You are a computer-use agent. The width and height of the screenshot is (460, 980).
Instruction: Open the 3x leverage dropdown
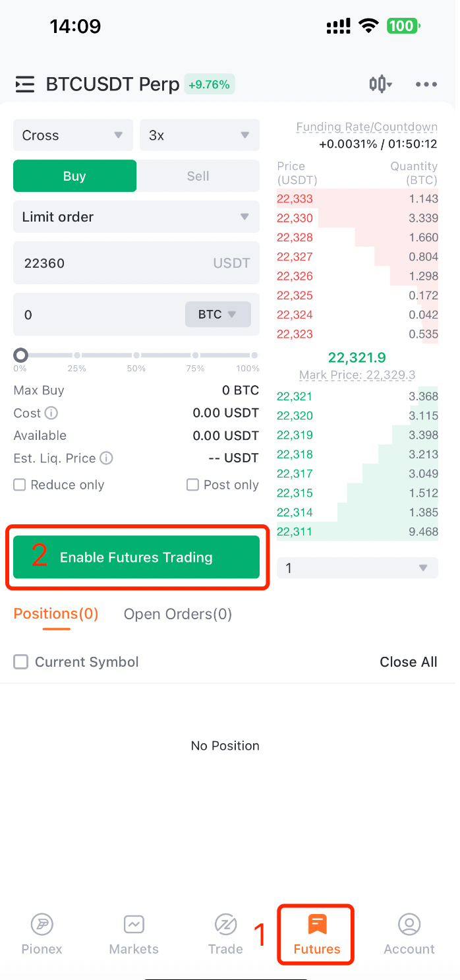pos(199,135)
